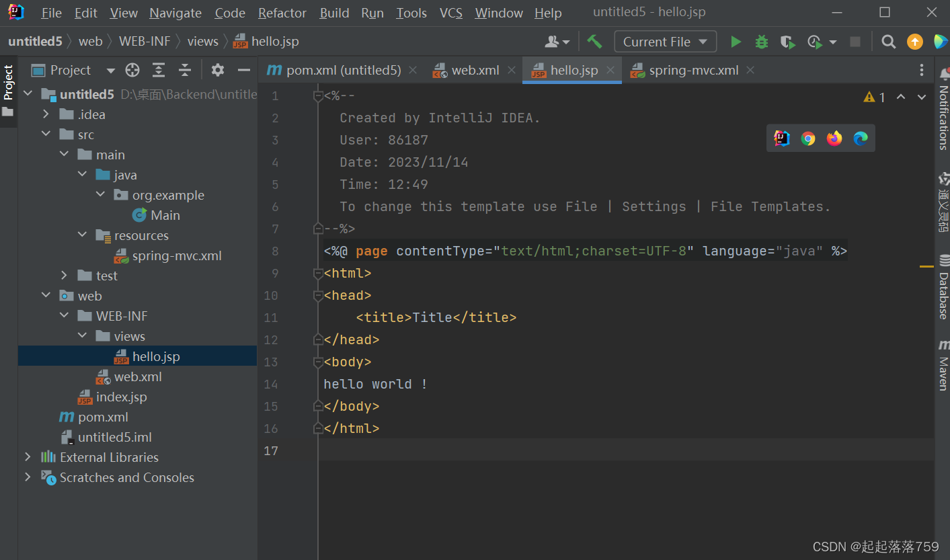
Task: Run the current file with green play icon
Action: 736,42
